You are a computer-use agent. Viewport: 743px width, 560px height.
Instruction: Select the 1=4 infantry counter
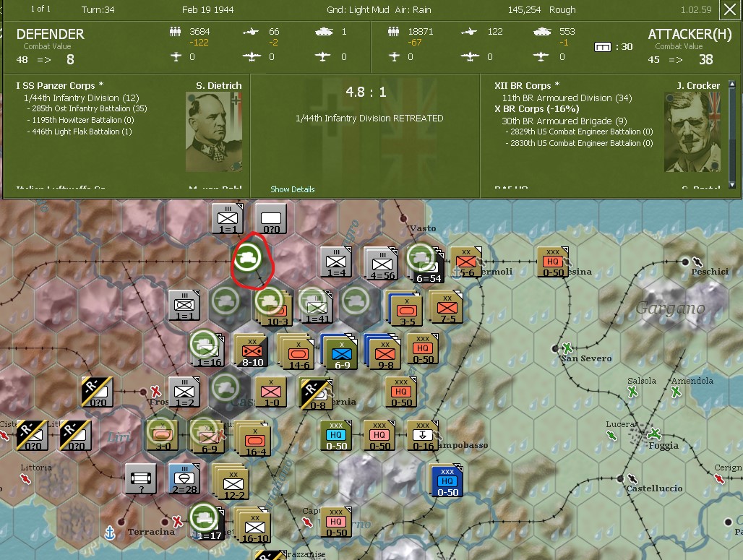click(336, 262)
